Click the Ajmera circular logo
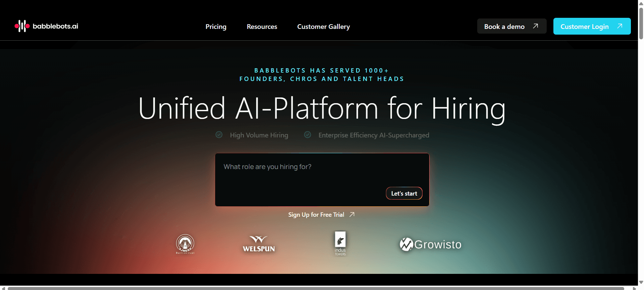Viewport: 644px width, 290px height. coord(185,244)
